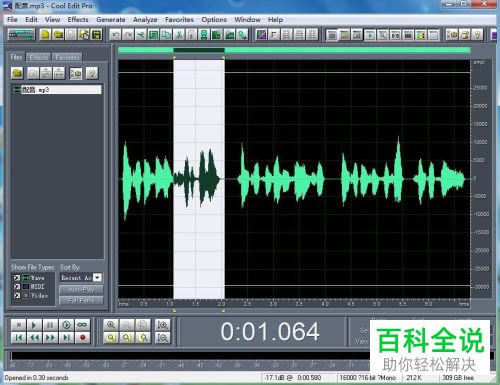Viewport: 500px width, 385px height.
Task: Click the AutoPlay button
Action: point(81,290)
